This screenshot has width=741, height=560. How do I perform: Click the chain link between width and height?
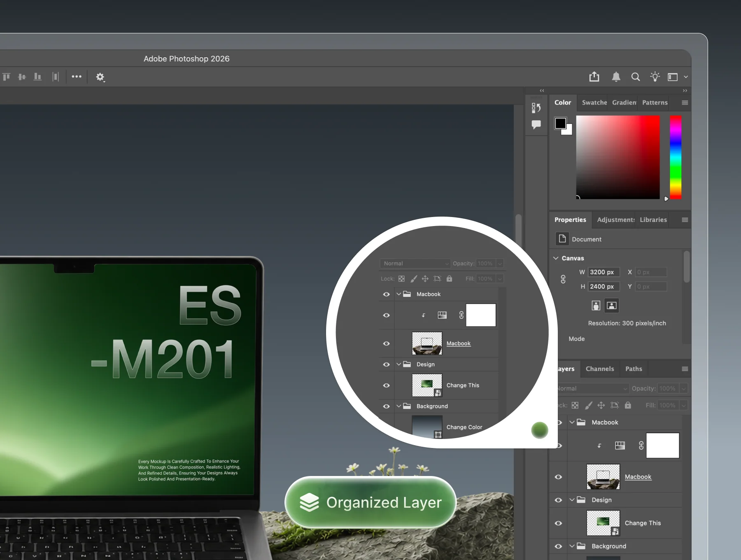click(563, 279)
